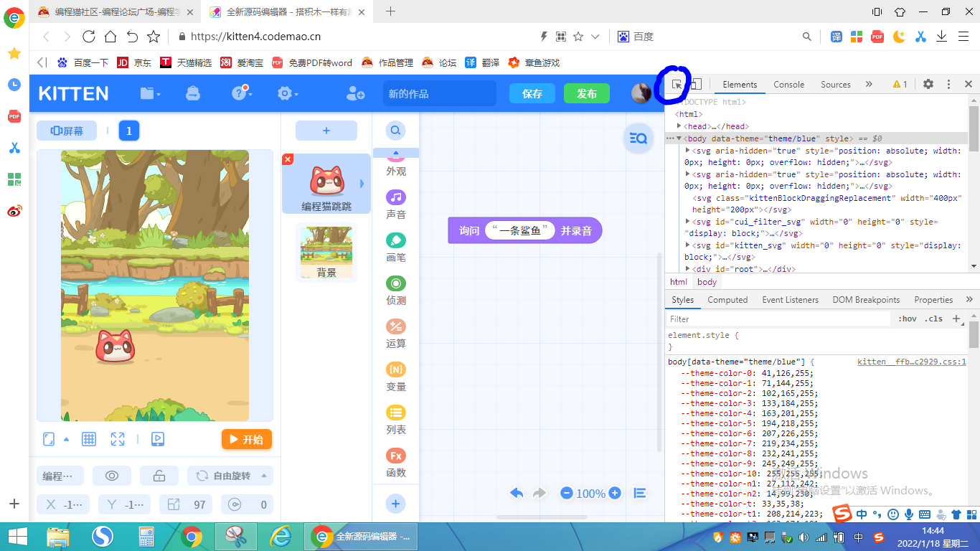The width and height of the screenshot is (980, 551).
Task: Click the orange 开始 start button
Action: coord(247,439)
